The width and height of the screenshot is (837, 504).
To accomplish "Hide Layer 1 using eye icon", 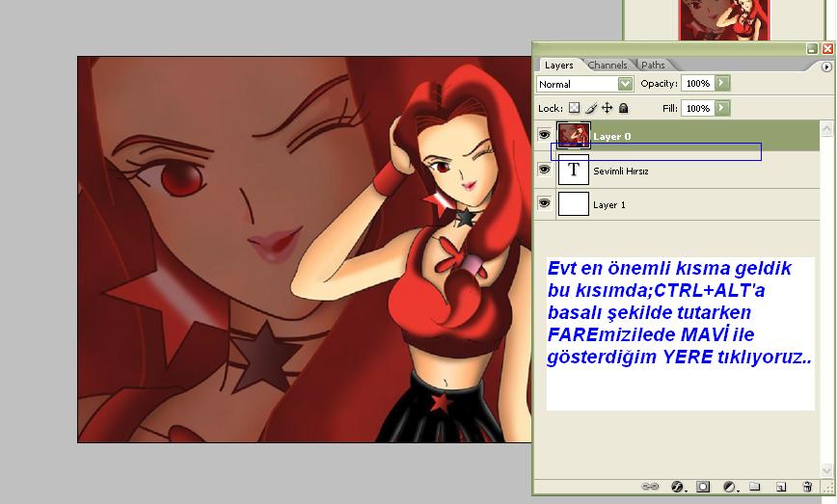I will pyautogui.click(x=545, y=204).
